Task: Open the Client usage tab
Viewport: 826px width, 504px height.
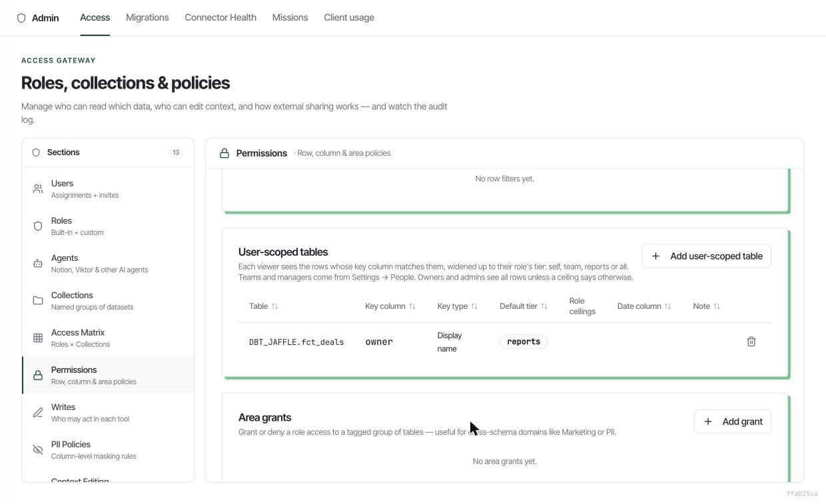Action: 349,17
